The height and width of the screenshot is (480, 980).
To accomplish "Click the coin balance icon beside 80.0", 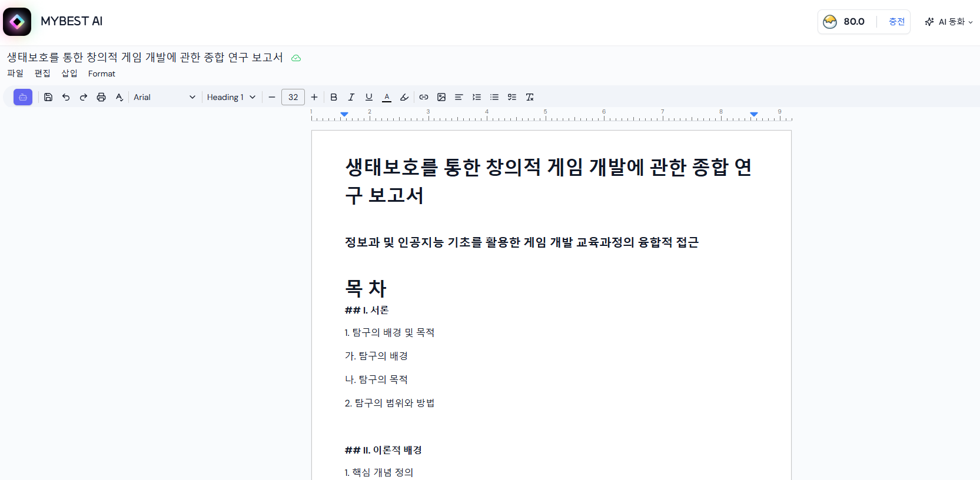I will pyautogui.click(x=830, y=22).
